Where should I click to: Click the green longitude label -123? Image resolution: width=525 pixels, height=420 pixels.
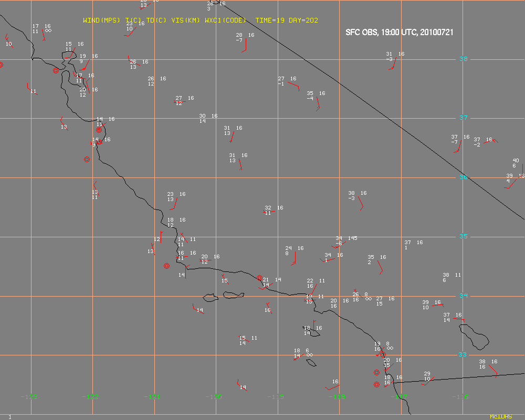point(29,397)
